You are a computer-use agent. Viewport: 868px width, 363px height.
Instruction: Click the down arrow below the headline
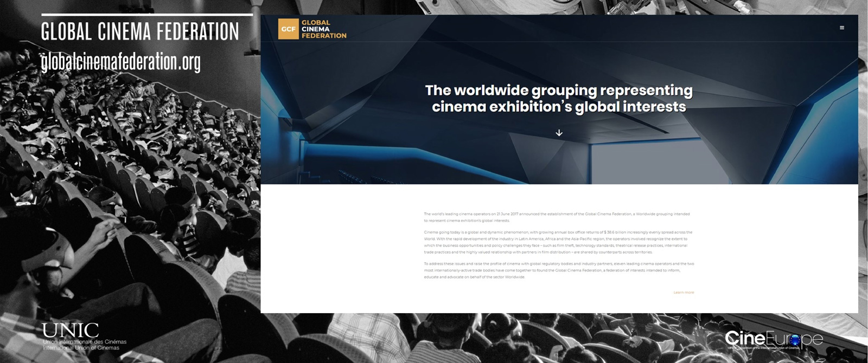tap(559, 133)
